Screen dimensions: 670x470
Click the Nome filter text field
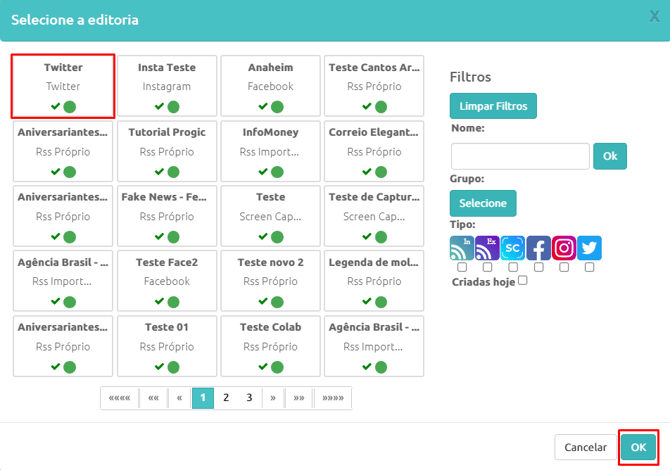[x=520, y=156]
